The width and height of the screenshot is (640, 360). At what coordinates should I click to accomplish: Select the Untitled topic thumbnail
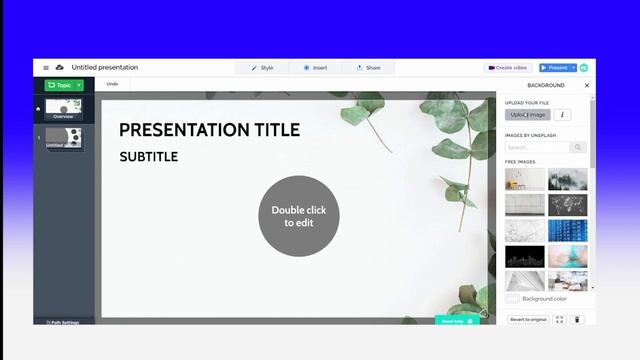pos(63,138)
